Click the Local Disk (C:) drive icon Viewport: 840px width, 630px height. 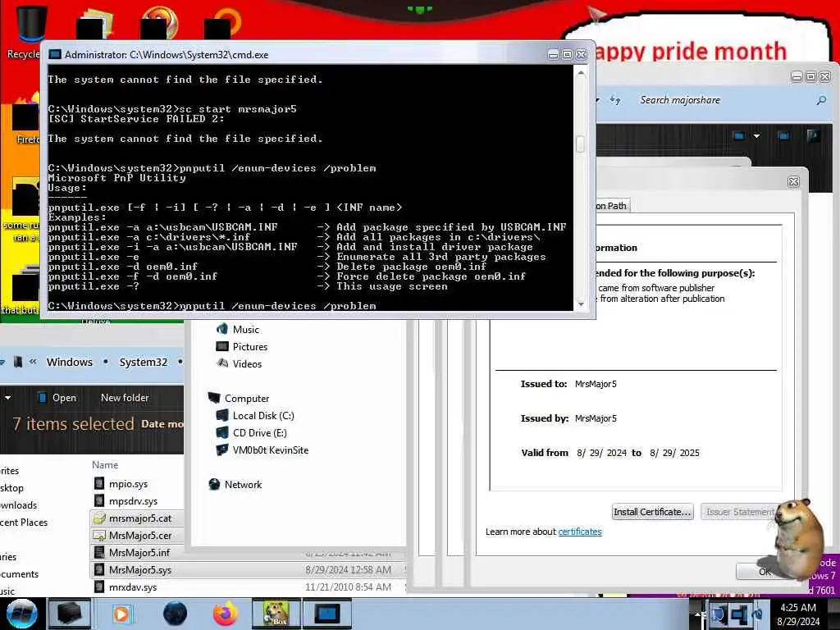click(221, 415)
